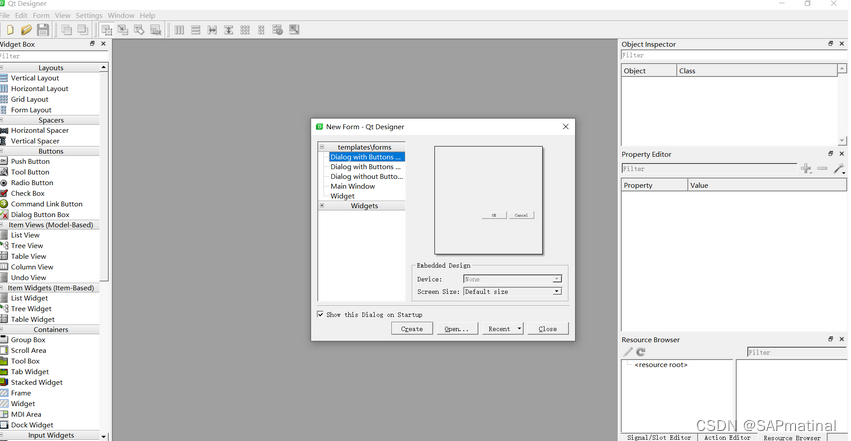Expand the Widgets group in New Form dialog

(x=322, y=206)
